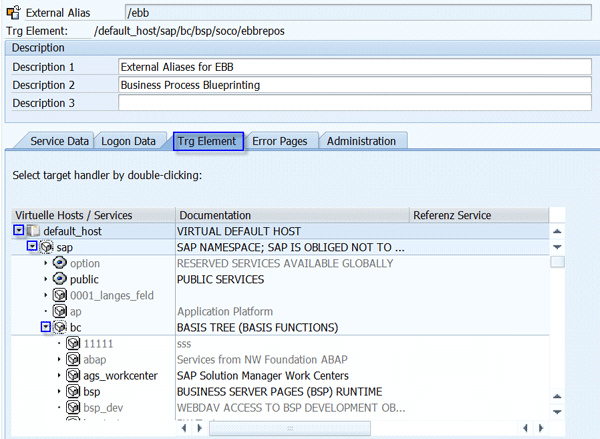
Task: Click the Trg Element path text
Action: point(189,31)
